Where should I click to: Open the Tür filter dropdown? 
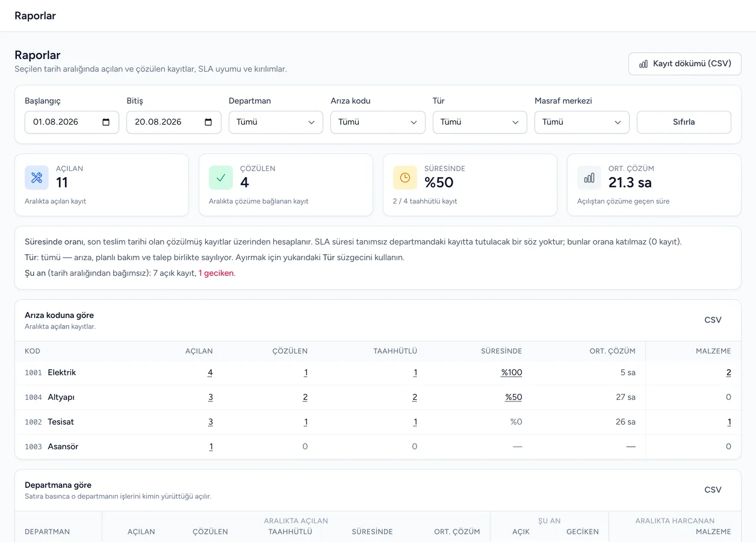tap(480, 122)
